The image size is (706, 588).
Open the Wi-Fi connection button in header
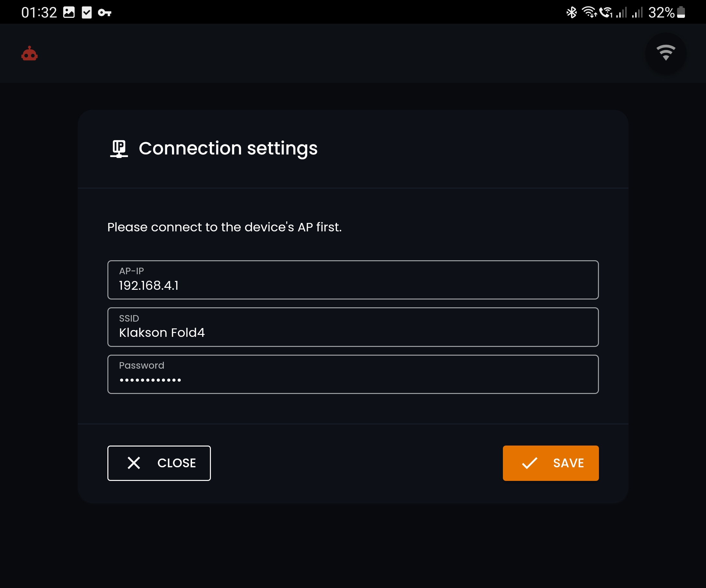[665, 53]
